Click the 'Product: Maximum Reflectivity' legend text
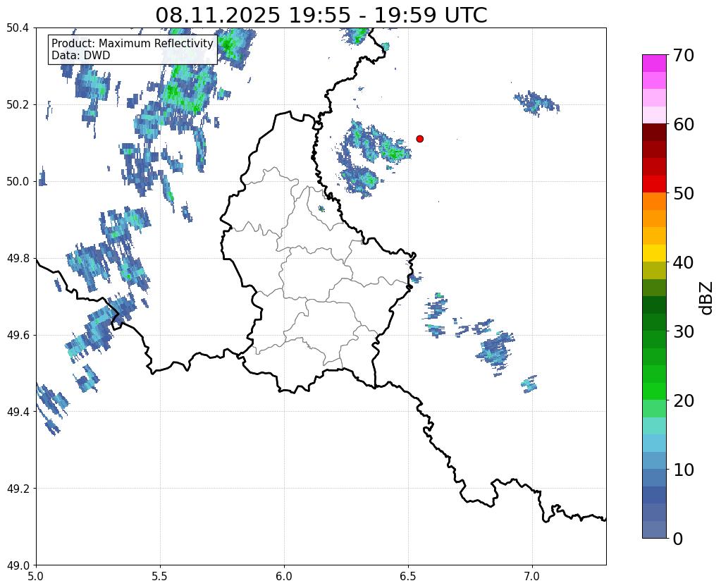Image resolution: width=721 pixels, height=588 pixels. 133,43
